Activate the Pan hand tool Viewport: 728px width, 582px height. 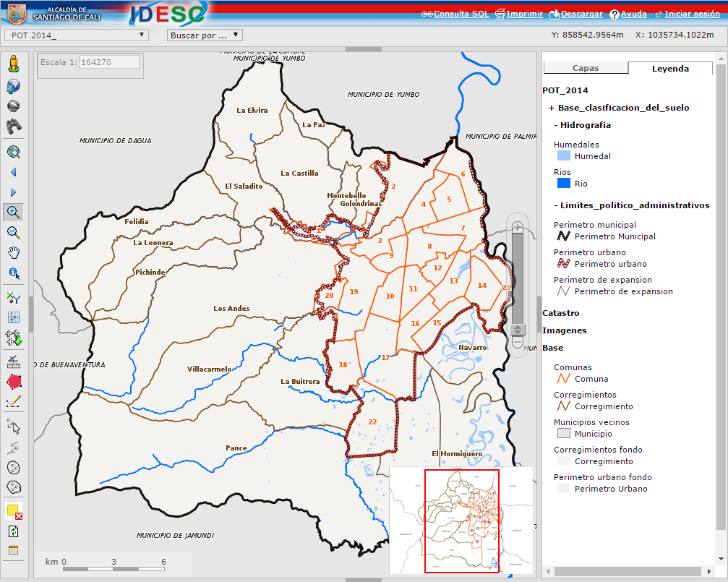(13, 252)
